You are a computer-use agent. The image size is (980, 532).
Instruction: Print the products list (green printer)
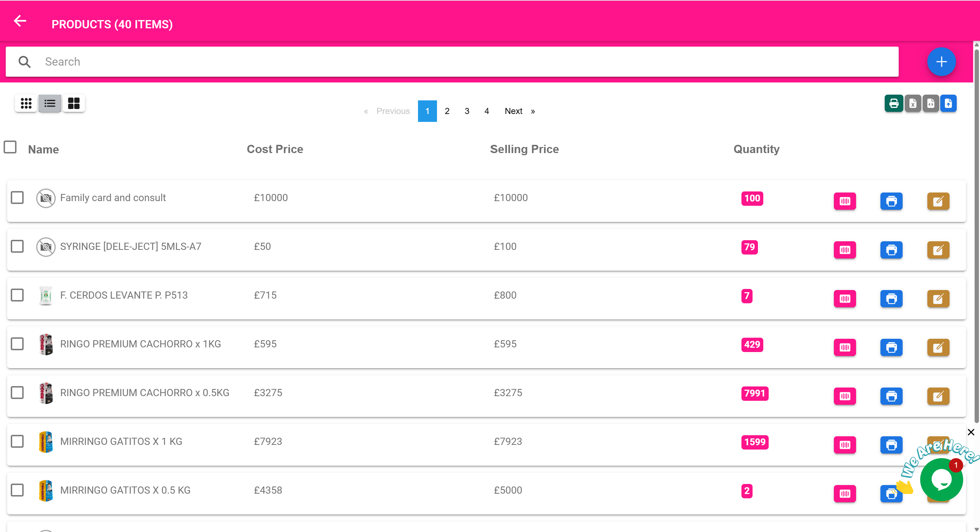tap(894, 103)
